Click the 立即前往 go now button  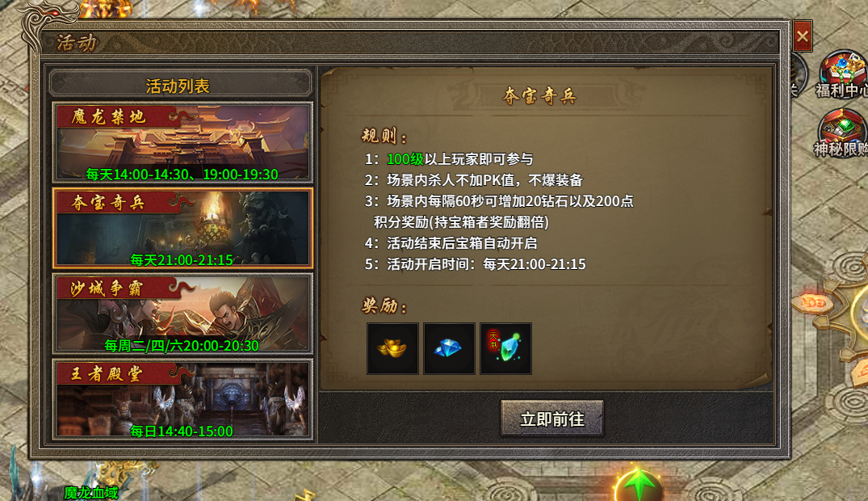coord(552,419)
